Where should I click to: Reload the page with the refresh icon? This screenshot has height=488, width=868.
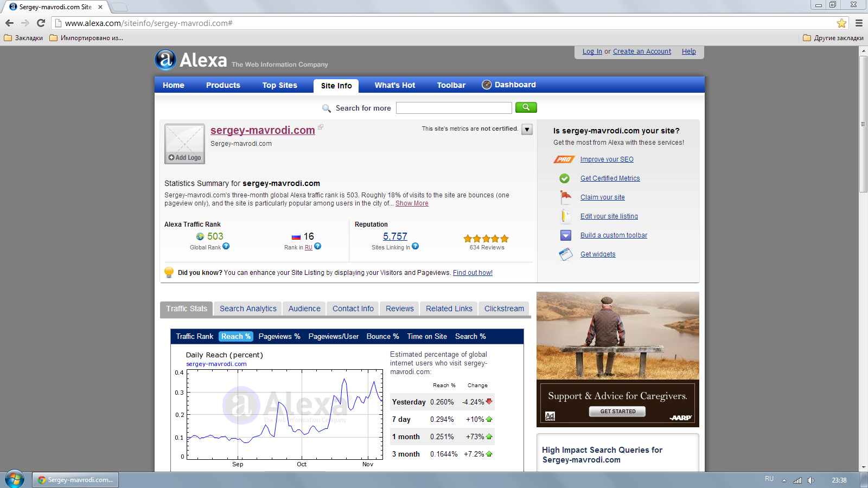click(x=41, y=23)
